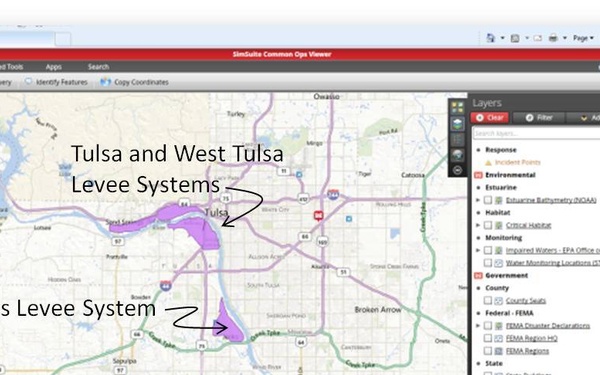This screenshot has width=600, height=375.
Task: Open the feeds dropdown arrow
Action: [527, 38]
